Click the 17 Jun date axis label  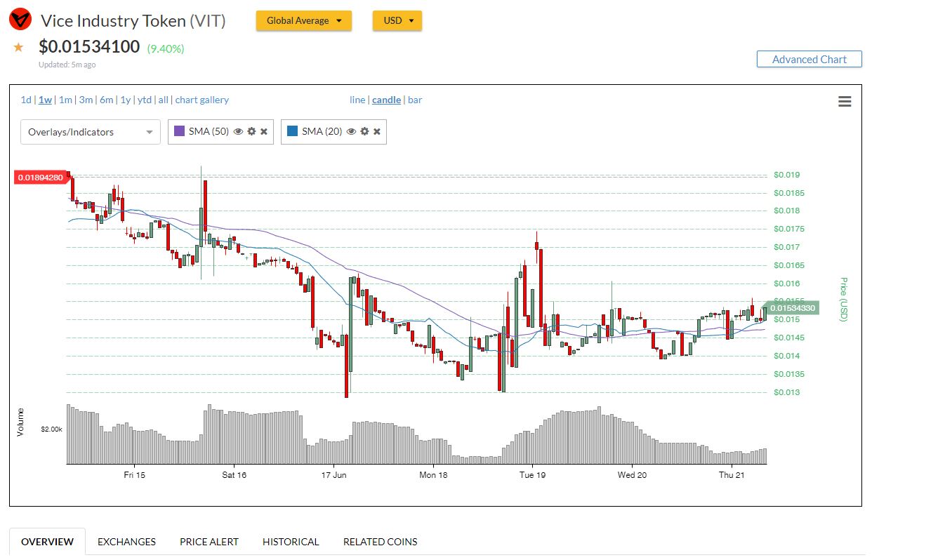(334, 475)
